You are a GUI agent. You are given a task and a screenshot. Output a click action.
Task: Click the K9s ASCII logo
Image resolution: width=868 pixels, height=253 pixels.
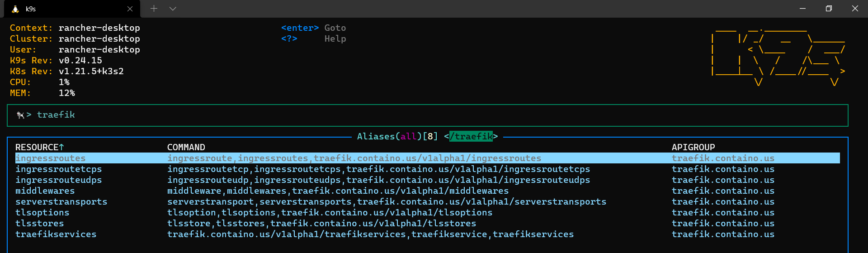(x=778, y=57)
